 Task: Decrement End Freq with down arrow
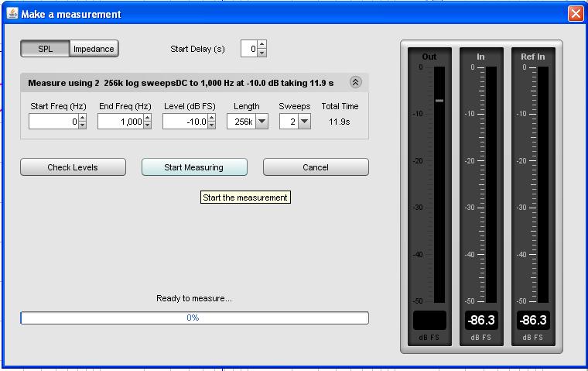click(x=147, y=125)
